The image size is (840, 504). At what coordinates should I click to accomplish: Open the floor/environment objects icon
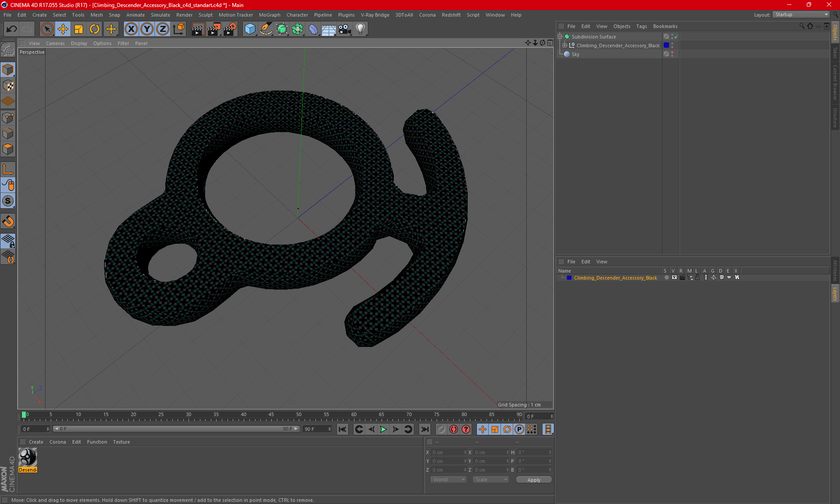click(329, 29)
